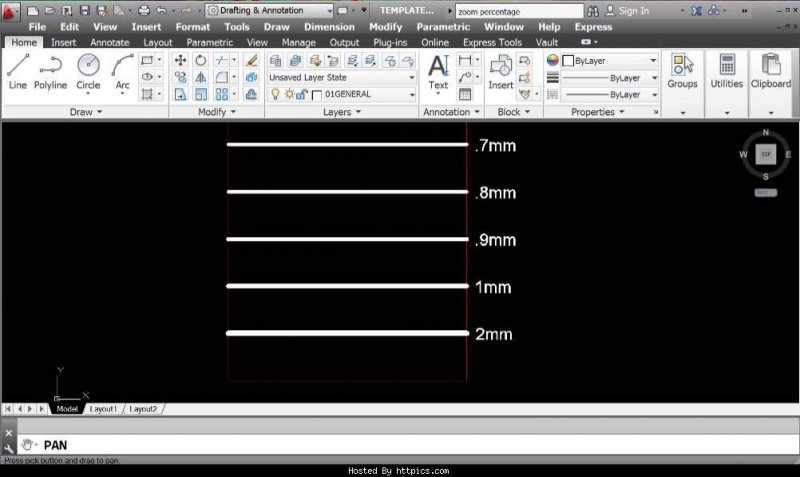Click the Trim tool icon
This screenshot has width=800, height=477.
221,60
